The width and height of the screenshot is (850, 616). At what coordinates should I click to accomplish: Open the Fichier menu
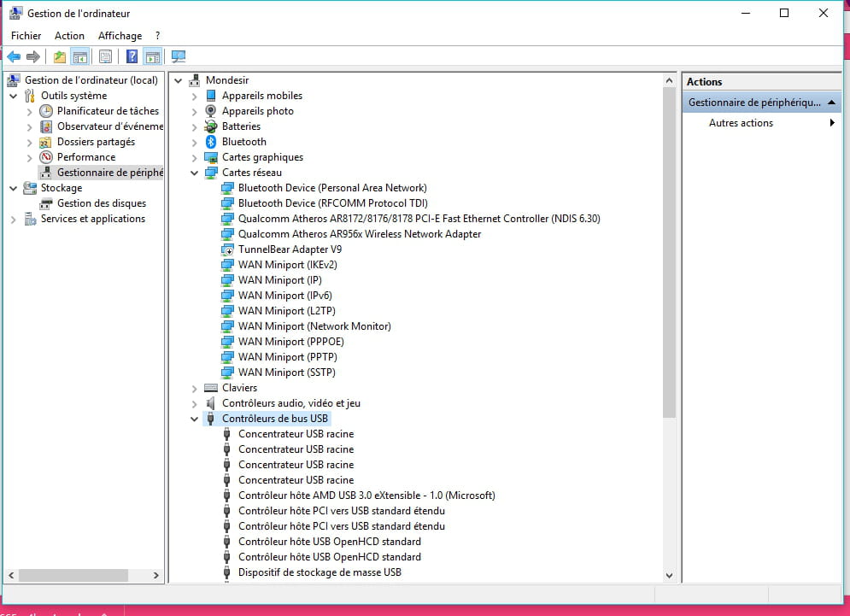(x=26, y=36)
